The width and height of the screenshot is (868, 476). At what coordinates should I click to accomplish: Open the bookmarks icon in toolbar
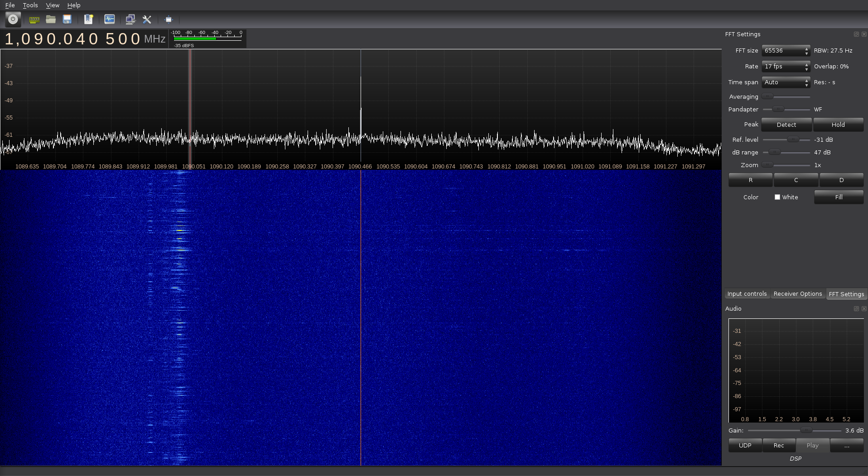[x=88, y=19]
